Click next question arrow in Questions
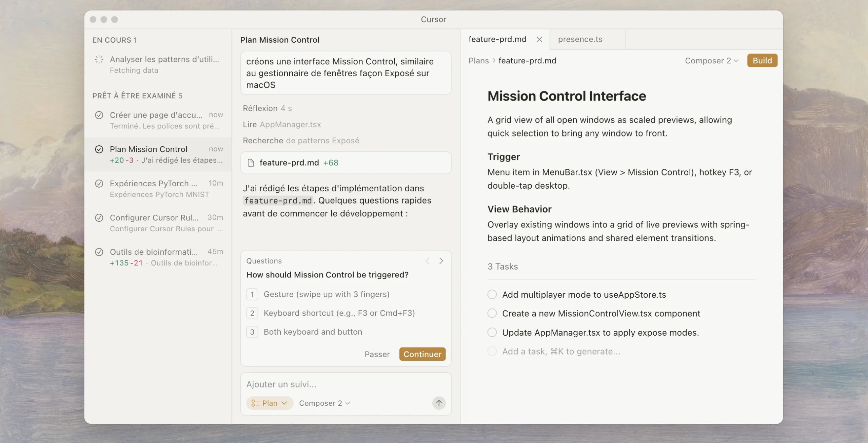868x443 pixels. (x=441, y=261)
